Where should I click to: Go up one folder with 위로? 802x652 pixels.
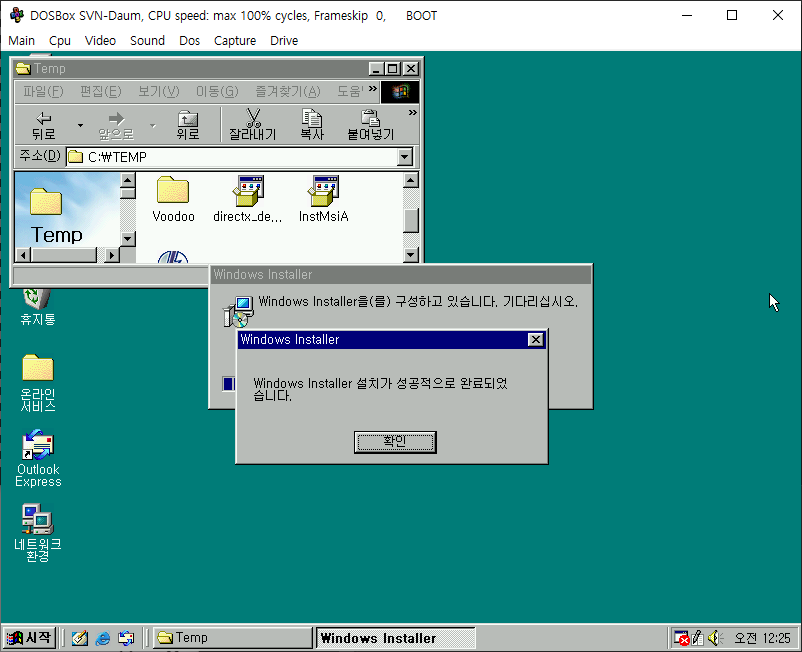[x=188, y=125]
